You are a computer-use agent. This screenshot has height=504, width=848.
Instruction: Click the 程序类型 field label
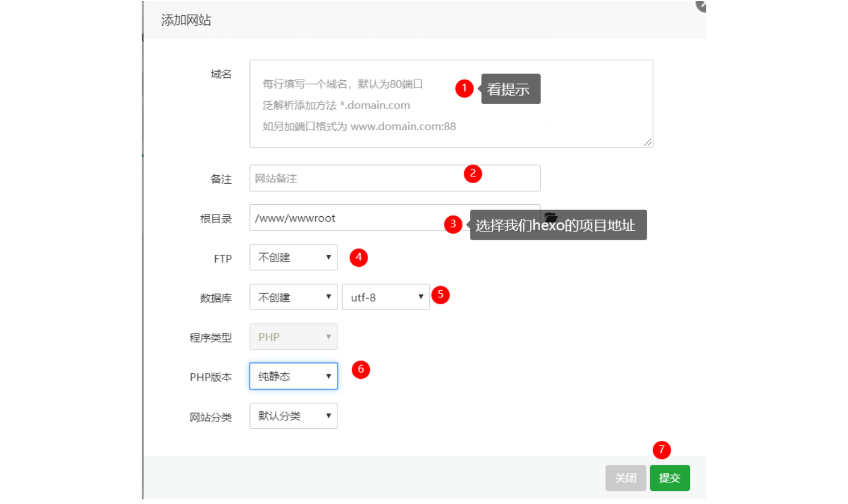tap(211, 338)
